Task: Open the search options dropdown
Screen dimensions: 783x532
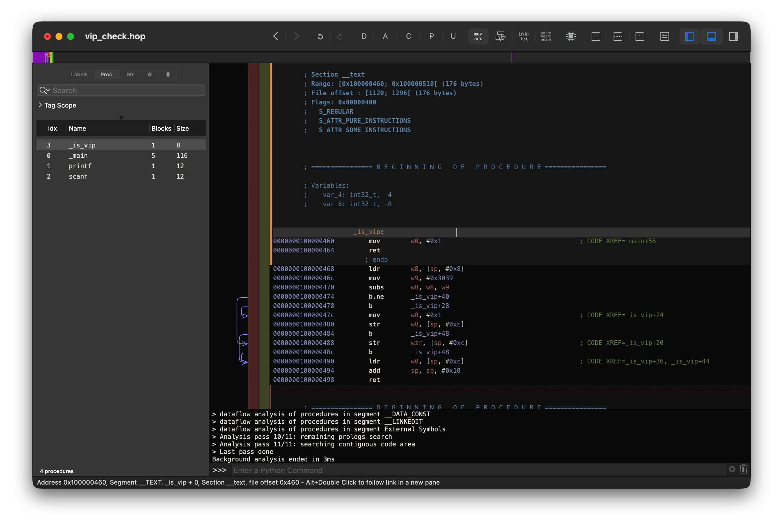Action: pos(45,90)
